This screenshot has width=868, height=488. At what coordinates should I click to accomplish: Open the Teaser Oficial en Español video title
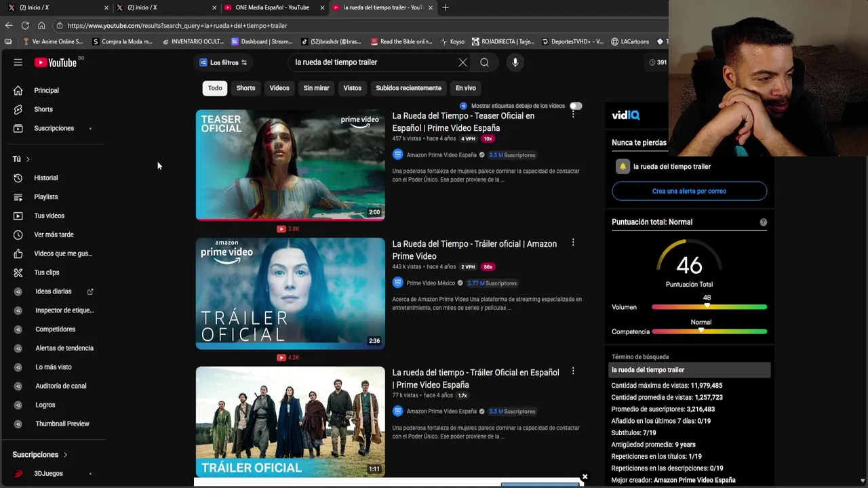[x=463, y=122]
